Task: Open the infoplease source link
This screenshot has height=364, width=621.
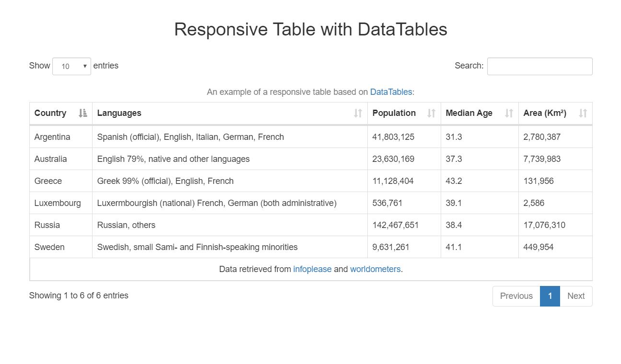Action: click(312, 269)
